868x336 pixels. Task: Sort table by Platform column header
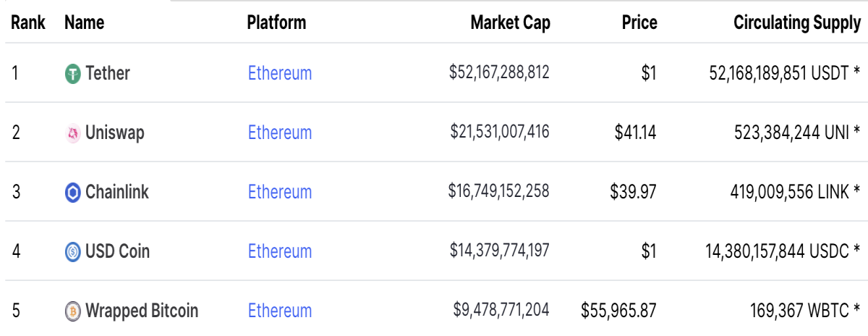[x=276, y=22]
